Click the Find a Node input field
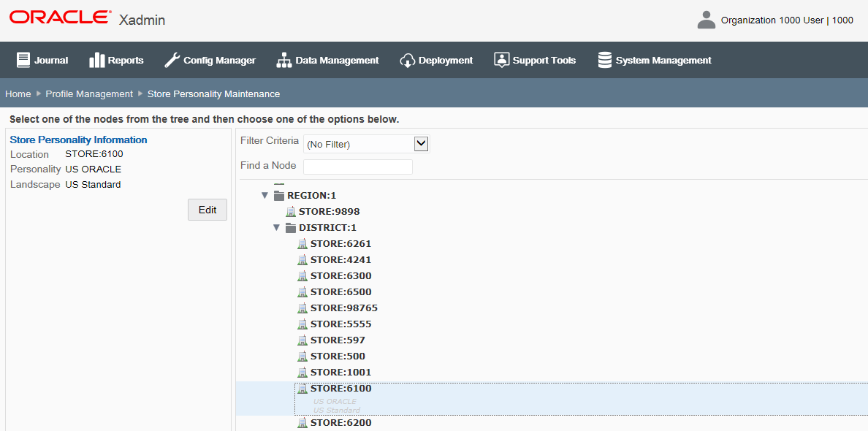This screenshot has height=431, width=868. [x=357, y=167]
